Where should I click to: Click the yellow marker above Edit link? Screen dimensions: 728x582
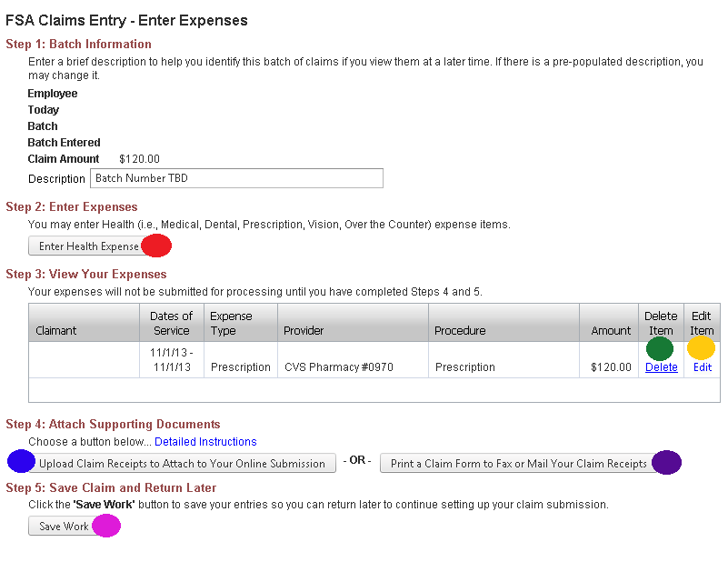coord(701,348)
